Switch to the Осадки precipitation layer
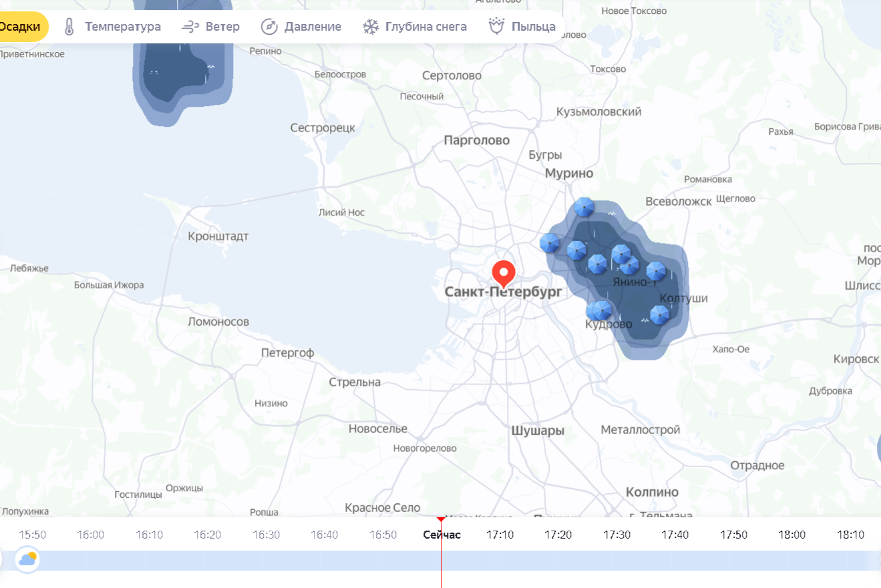The height and width of the screenshot is (588, 881). point(21,27)
